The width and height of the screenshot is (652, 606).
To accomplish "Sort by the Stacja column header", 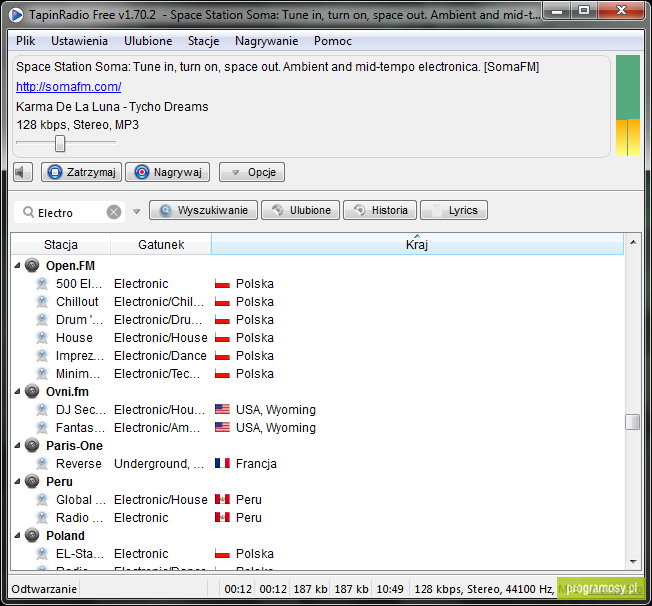I will (61, 244).
